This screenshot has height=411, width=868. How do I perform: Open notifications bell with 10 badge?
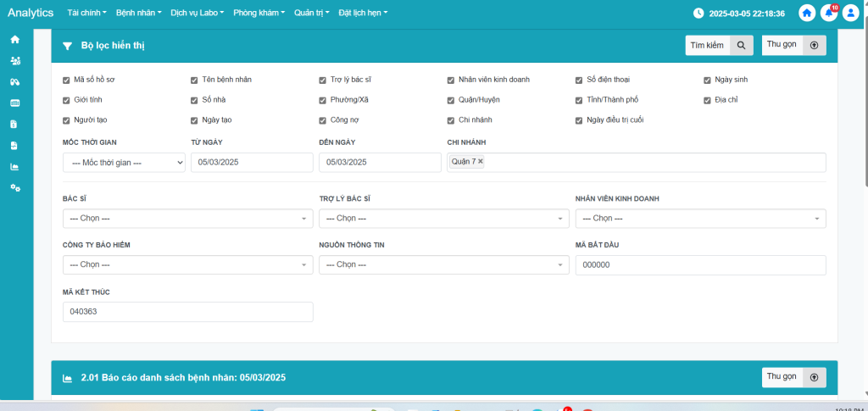click(x=828, y=14)
